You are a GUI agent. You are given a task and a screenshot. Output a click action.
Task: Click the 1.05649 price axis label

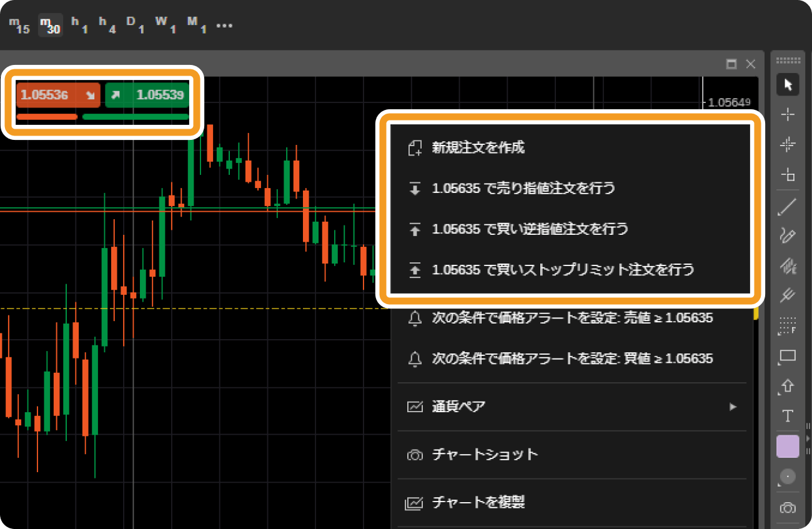pyautogui.click(x=730, y=103)
